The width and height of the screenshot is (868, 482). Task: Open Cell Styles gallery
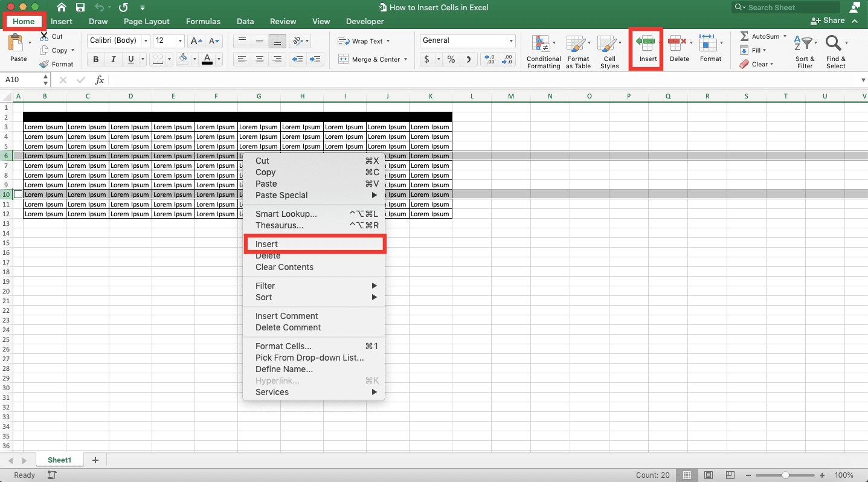tap(609, 51)
